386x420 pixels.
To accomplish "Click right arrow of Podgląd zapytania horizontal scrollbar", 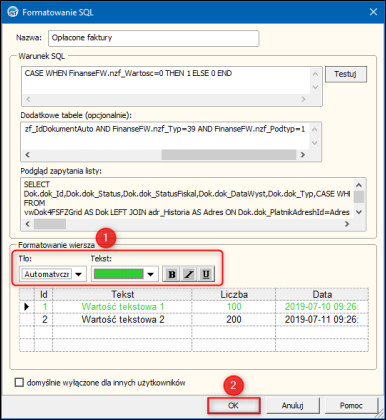I will click(347, 224).
